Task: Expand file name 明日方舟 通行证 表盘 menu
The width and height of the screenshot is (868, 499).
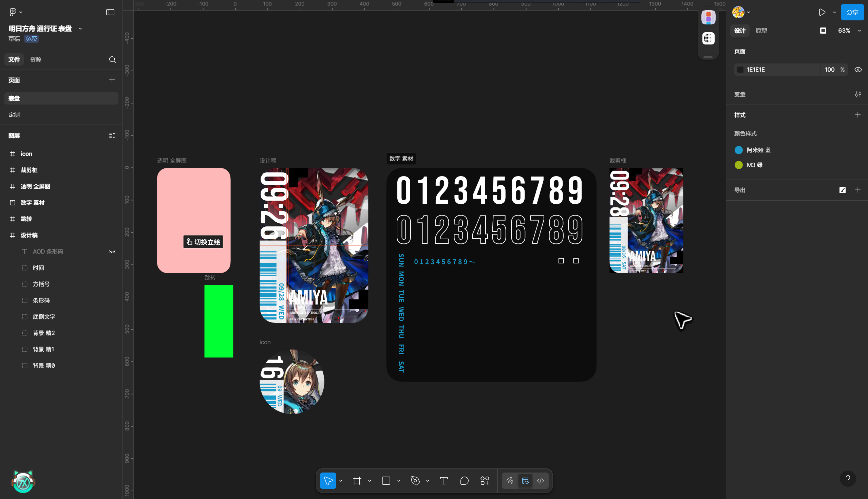Action: point(80,29)
